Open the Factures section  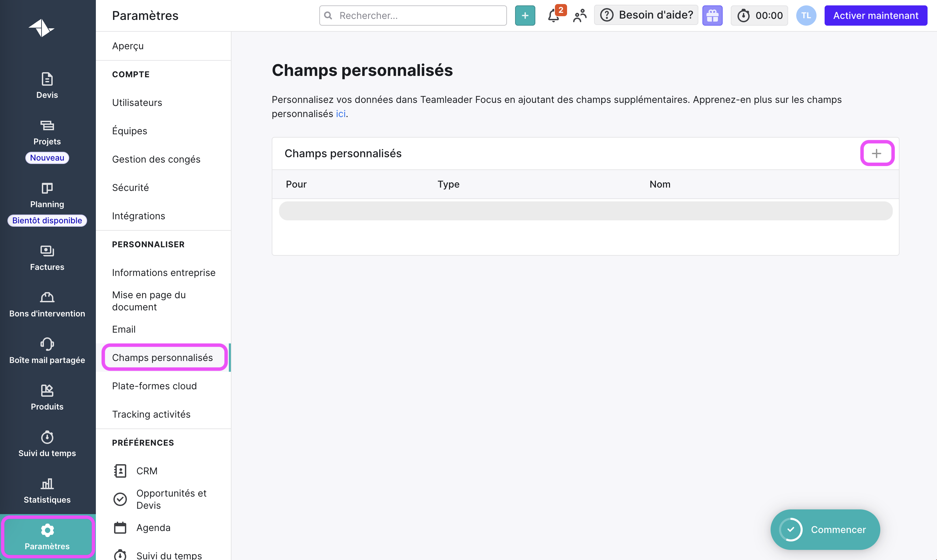(47, 258)
